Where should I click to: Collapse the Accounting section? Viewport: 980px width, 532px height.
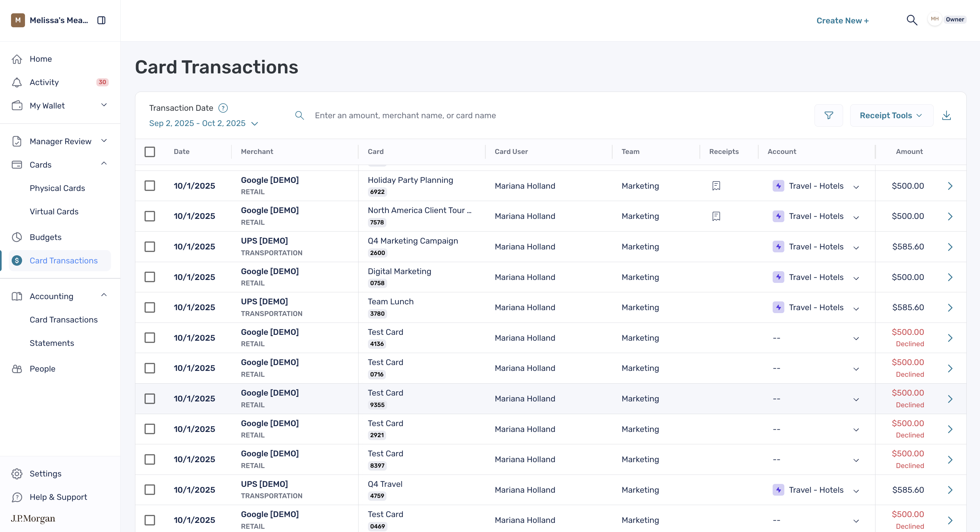tap(104, 296)
